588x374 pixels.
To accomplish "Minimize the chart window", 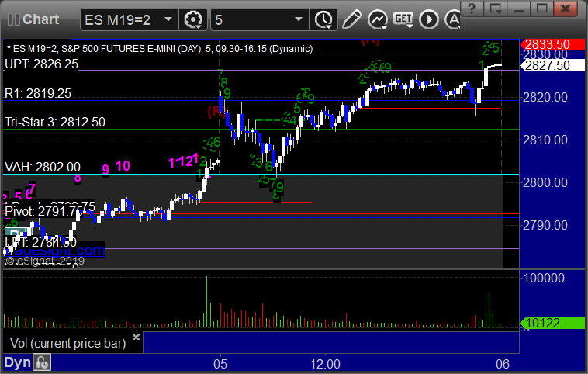I will [519, 9].
